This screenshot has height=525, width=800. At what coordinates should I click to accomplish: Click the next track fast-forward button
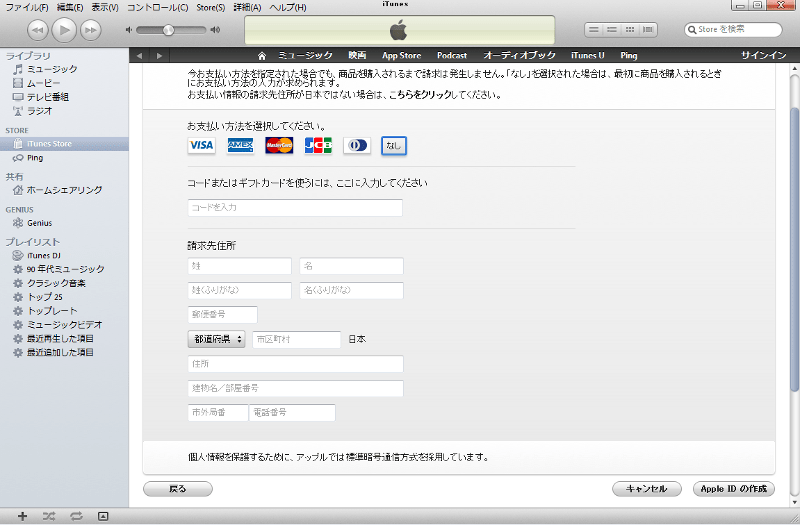[x=90, y=30]
